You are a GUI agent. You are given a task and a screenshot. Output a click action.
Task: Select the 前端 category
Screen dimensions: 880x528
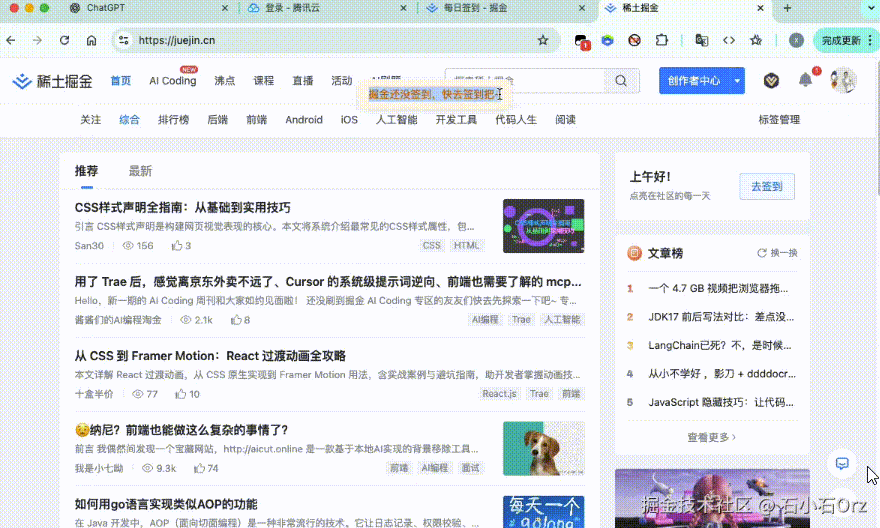[x=256, y=120]
